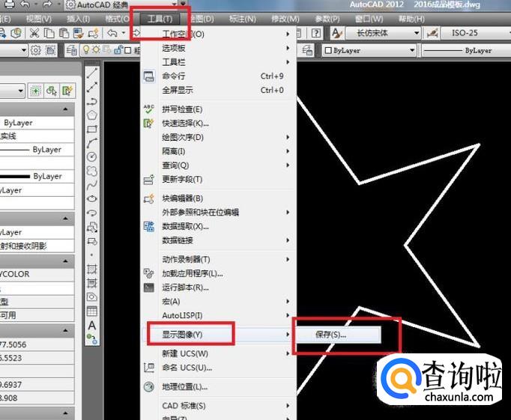This screenshot has width=511, height=420.
Task: Open the 修改(M) menu
Action: (x=285, y=19)
